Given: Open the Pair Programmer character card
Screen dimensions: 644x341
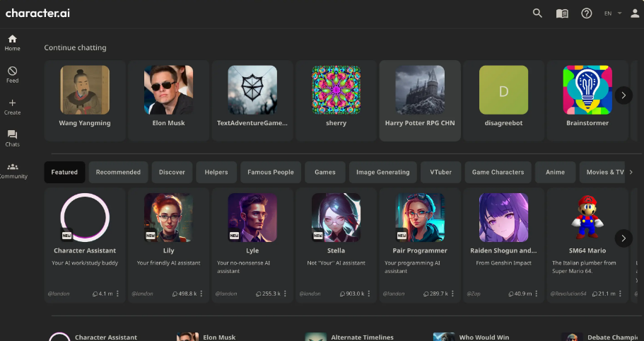Looking at the screenshot, I should click(x=420, y=245).
